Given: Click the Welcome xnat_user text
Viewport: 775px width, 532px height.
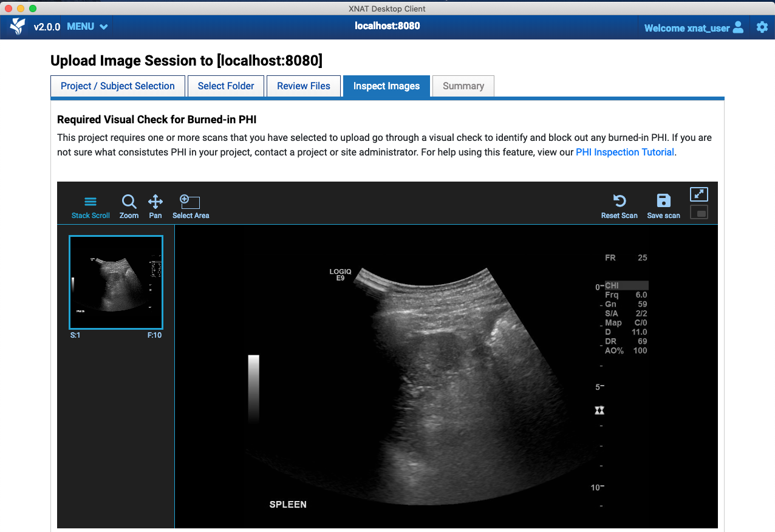Looking at the screenshot, I should [x=686, y=28].
